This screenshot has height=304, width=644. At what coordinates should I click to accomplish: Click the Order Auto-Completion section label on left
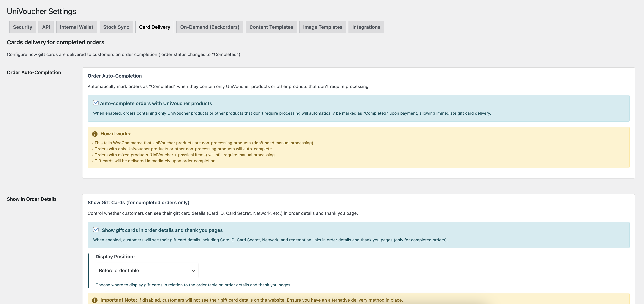click(34, 72)
